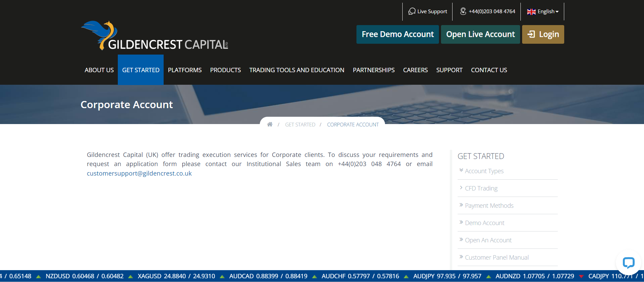
Task: Click the double chevron beside Customer Panel Manual
Action: click(461, 257)
